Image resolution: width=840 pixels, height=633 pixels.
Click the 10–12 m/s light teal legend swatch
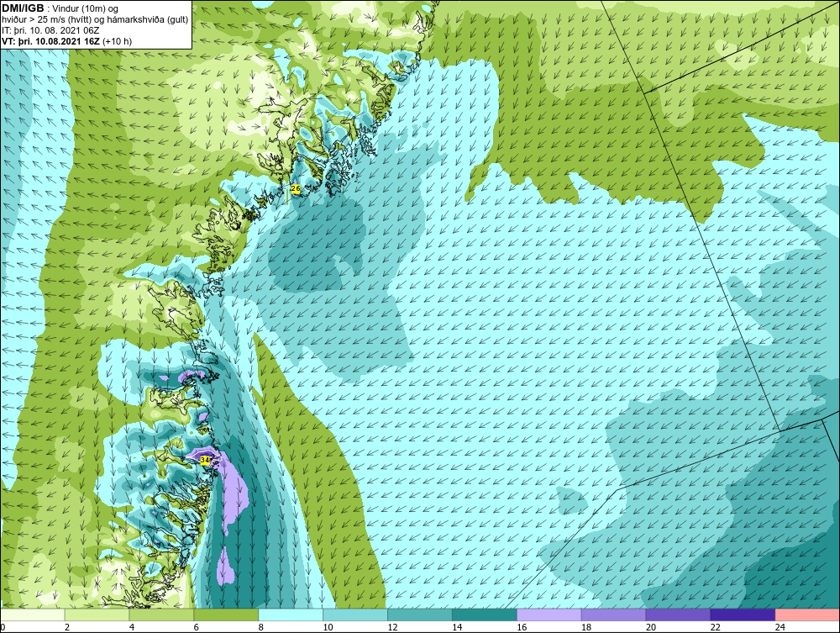click(355, 615)
